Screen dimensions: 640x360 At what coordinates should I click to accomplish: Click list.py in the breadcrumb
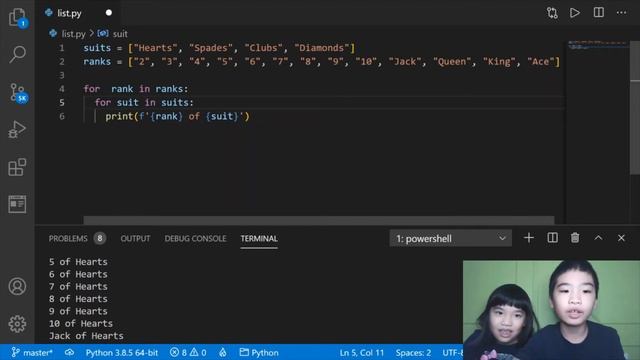tap(73, 34)
